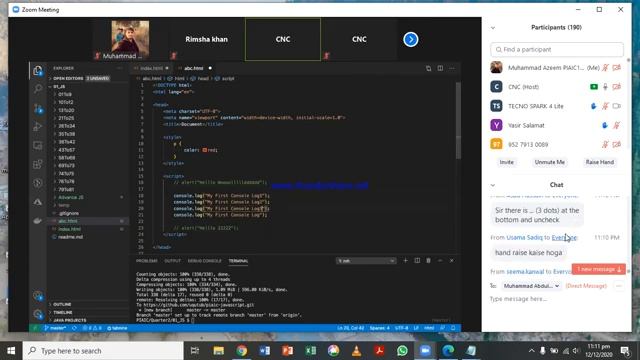Screen dimensions: 640x360
Task: Click the Find a participant search field
Action: click(x=557, y=49)
